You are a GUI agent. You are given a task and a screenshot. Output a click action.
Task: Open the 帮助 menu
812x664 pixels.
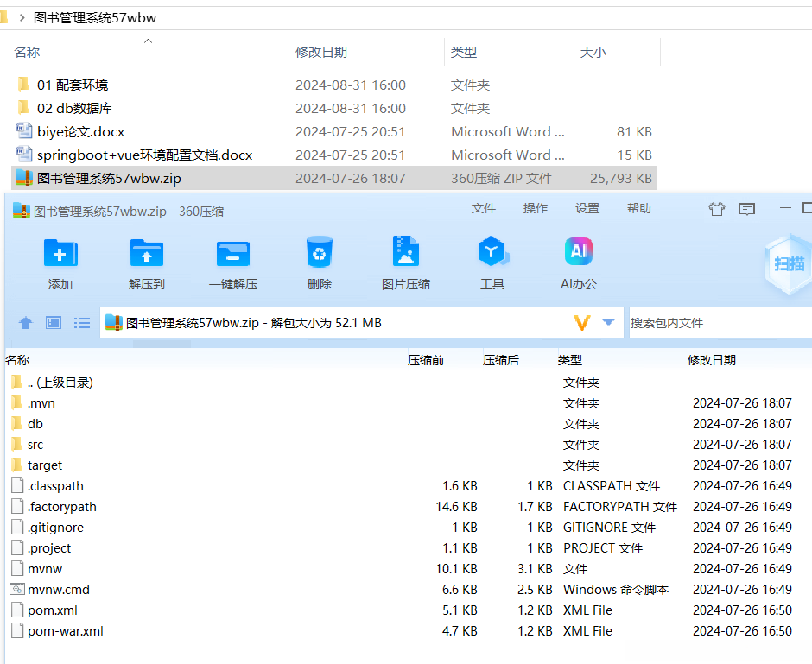tap(639, 208)
